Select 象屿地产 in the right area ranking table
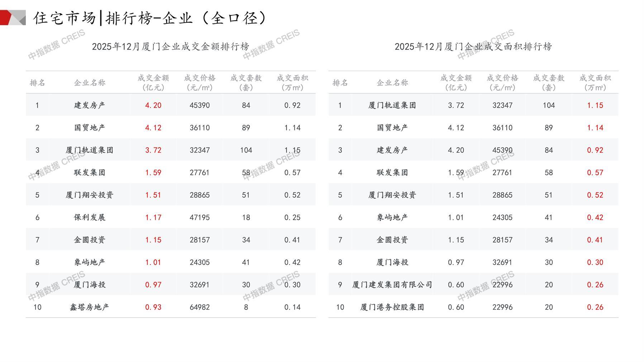644x362 pixels. 392,218
